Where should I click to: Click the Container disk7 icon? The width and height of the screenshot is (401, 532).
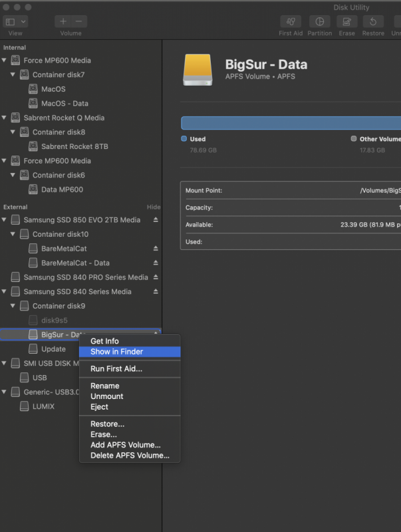tap(24, 74)
